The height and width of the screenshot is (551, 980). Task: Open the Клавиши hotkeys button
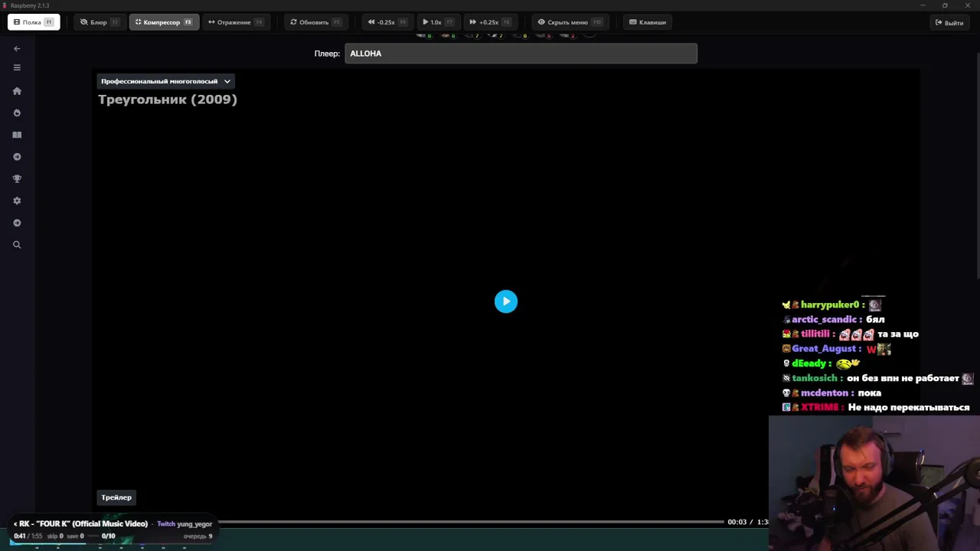click(648, 22)
